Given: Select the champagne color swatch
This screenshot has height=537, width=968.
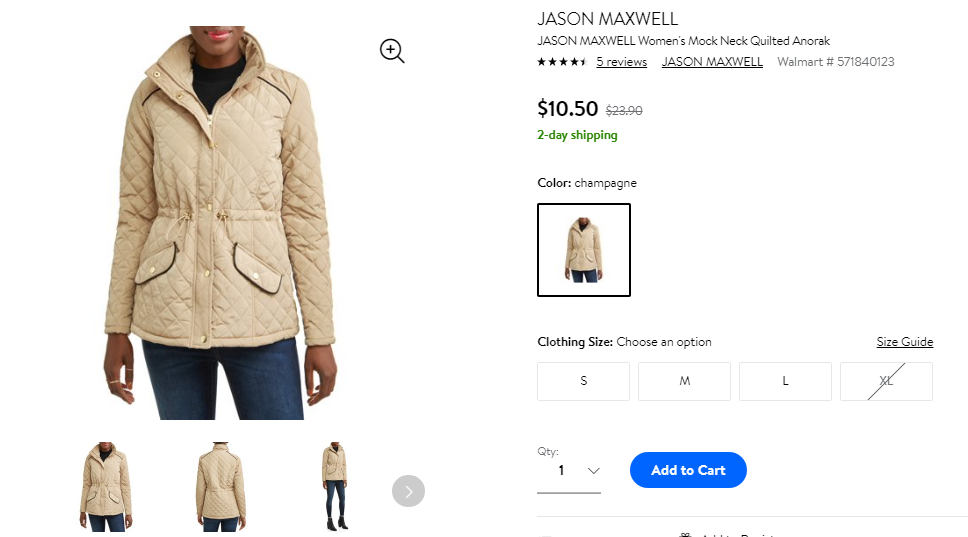Looking at the screenshot, I should 584,250.
